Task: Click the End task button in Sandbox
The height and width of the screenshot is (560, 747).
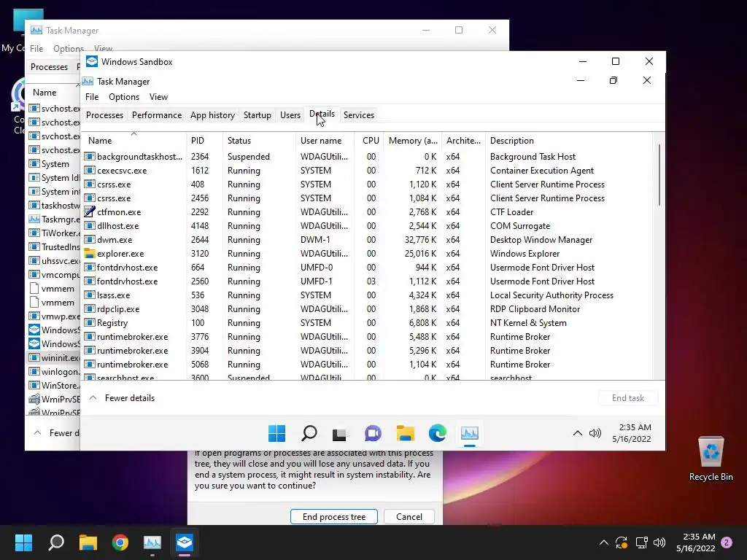Action: pos(628,398)
